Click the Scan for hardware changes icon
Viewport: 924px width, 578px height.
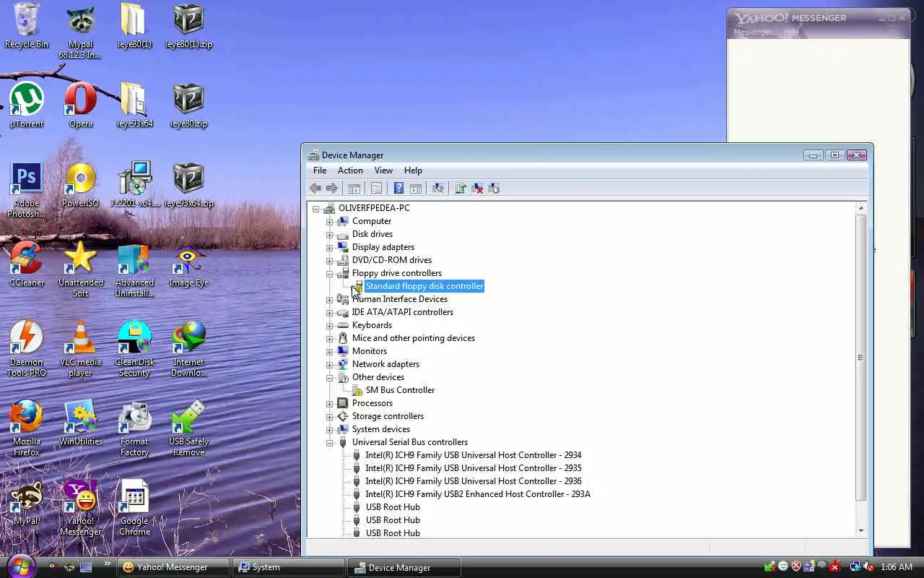[437, 188]
